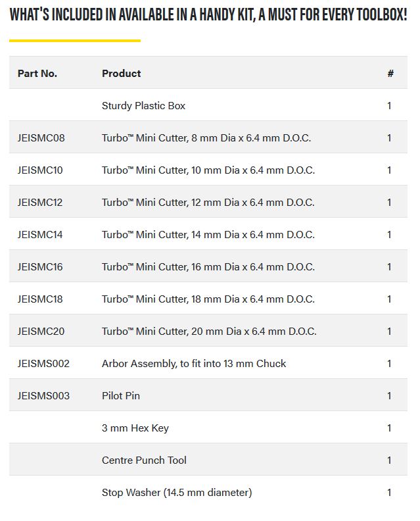Viewport: 420px width, 521px height.
Task: Click part number JEISMC12
Action: click(41, 203)
